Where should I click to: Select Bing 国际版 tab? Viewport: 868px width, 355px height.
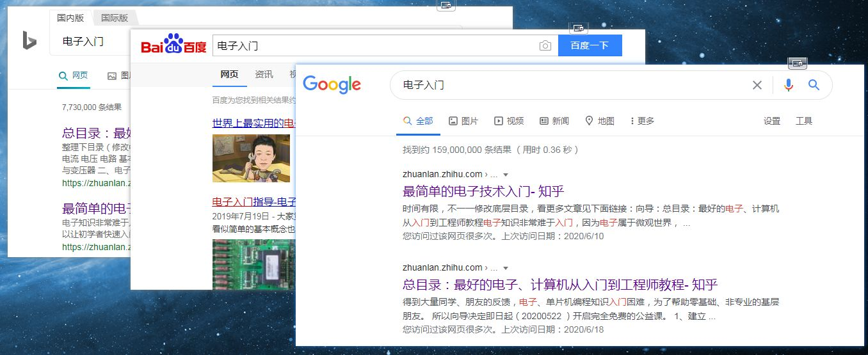click(115, 18)
